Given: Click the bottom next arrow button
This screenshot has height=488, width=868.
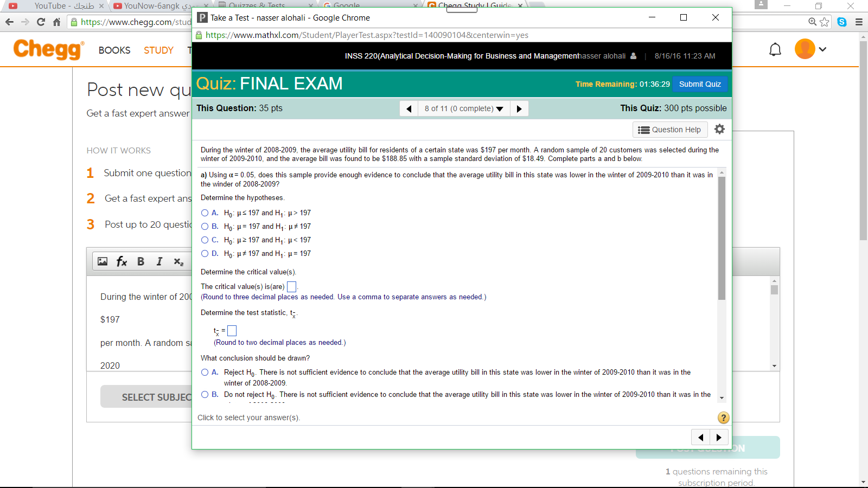Looking at the screenshot, I should pos(719,437).
